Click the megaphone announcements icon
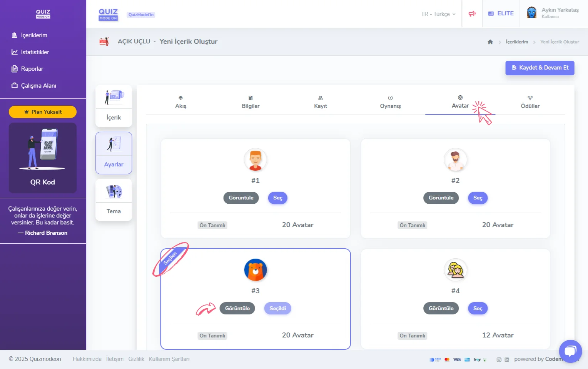Image resolution: width=588 pixels, height=369 pixels. pyautogui.click(x=472, y=14)
